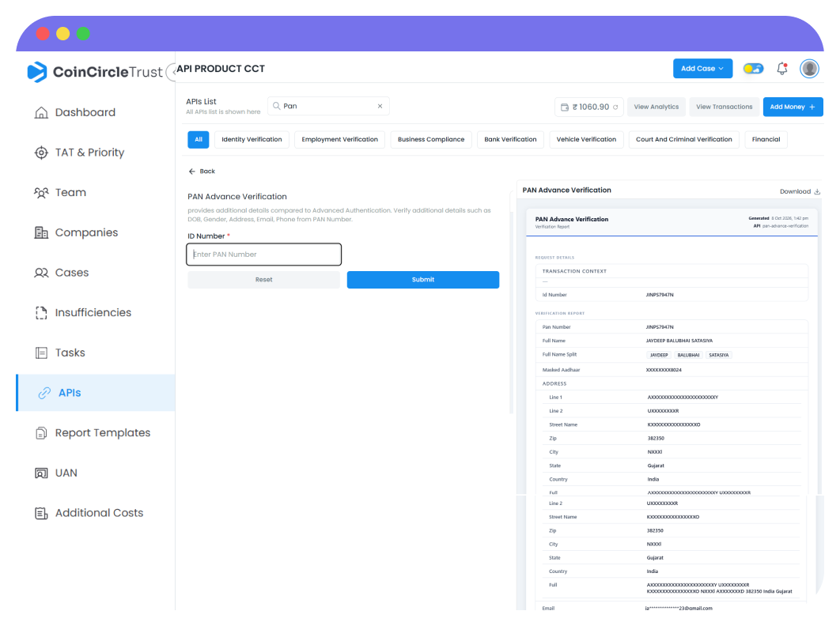Click the wallet icon beside balance

pos(565,107)
